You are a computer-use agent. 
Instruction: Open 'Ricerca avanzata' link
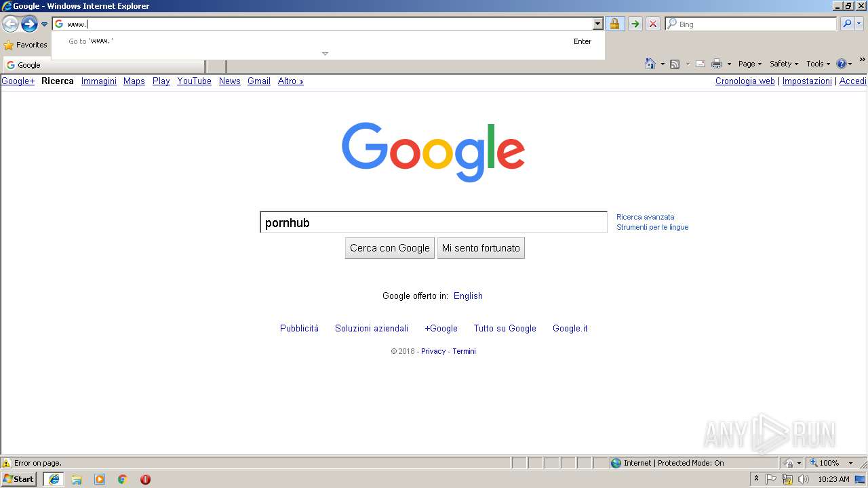646,217
